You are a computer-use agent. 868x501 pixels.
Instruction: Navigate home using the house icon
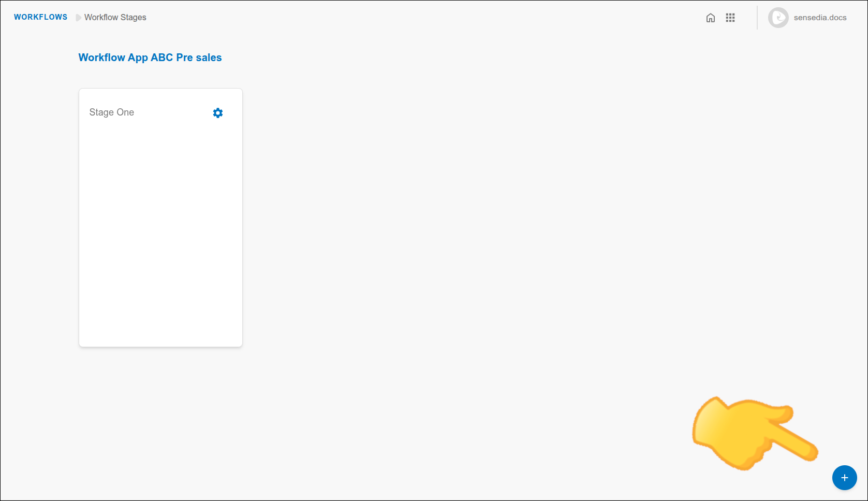[711, 17]
